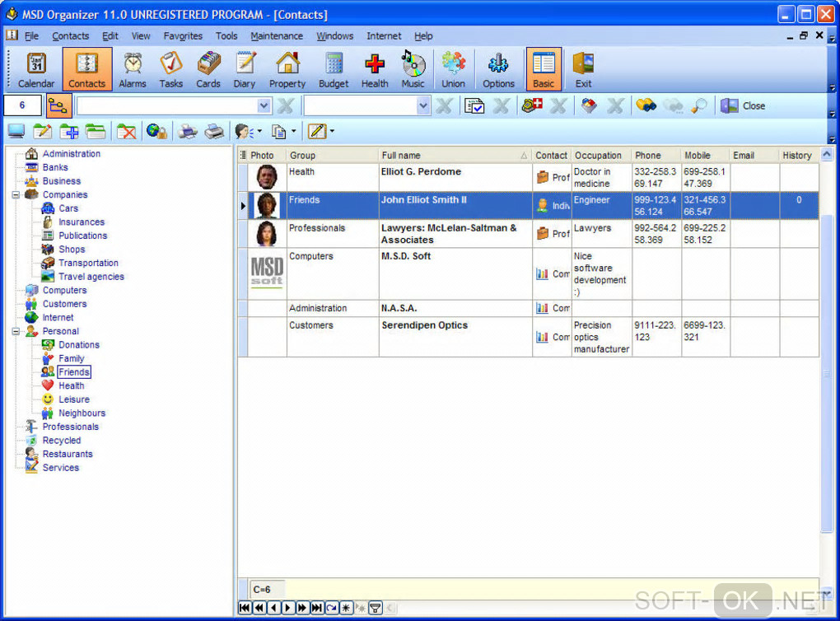The width and height of the screenshot is (840, 621).
Task: Click the binoculars find icon
Action: [x=646, y=105]
